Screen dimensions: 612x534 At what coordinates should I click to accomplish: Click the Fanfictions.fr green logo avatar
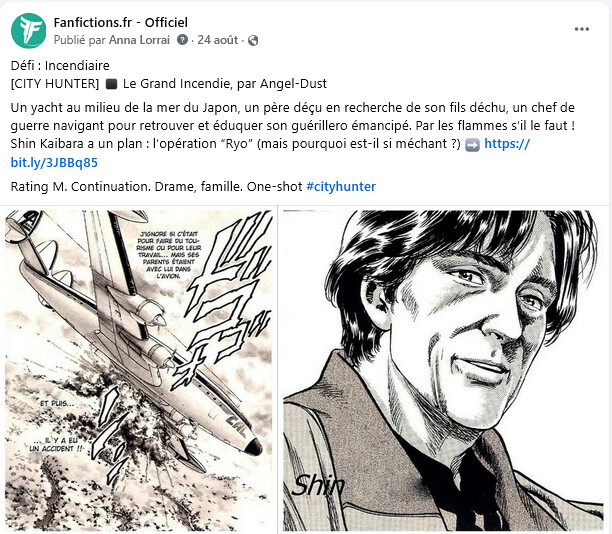(x=28, y=30)
